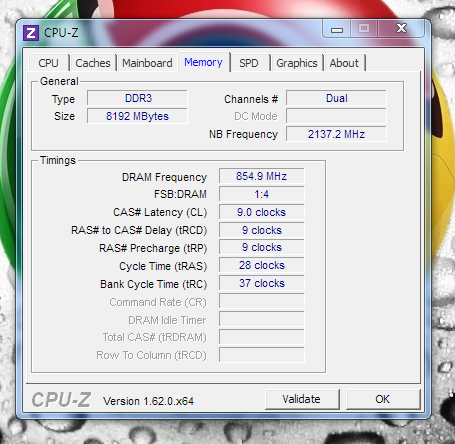Screen dimensions: 455x444
Task: Click the empty Total CAS# (tRDRAM) field
Action: (x=262, y=337)
